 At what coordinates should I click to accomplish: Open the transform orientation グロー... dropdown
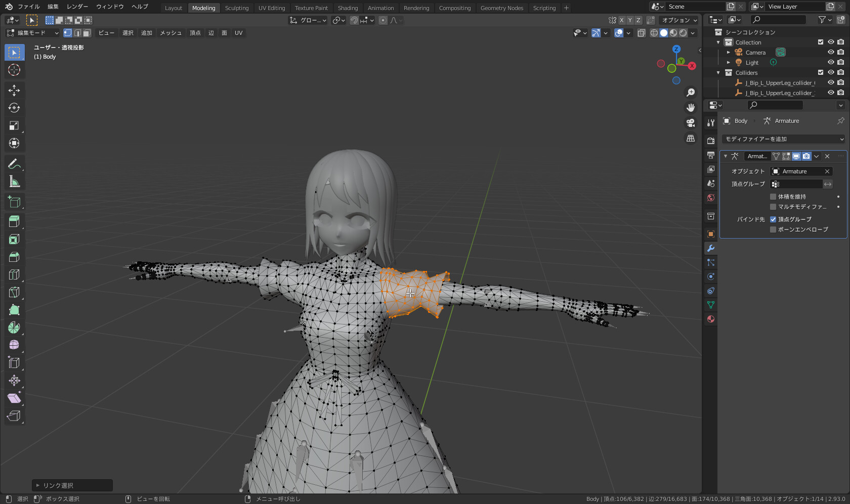pyautogui.click(x=308, y=20)
